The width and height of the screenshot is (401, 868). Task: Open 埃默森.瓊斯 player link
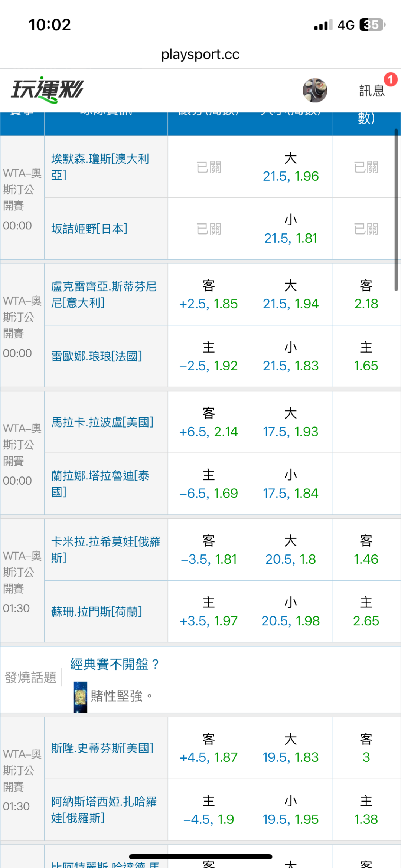100,167
